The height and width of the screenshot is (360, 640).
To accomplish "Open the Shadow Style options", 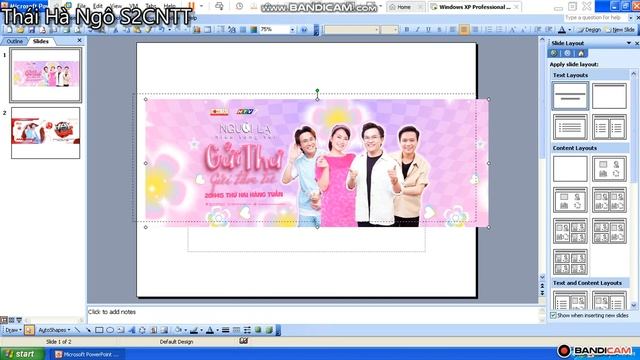I will (258, 330).
